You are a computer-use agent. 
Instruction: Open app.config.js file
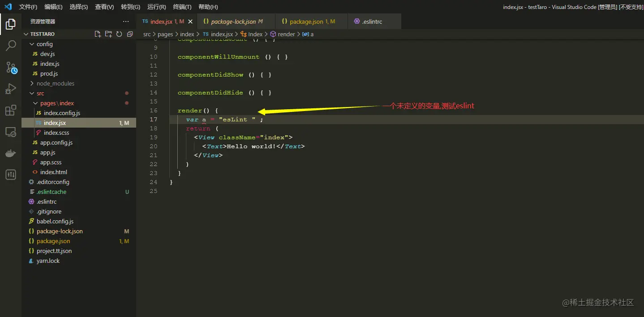pyautogui.click(x=56, y=142)
